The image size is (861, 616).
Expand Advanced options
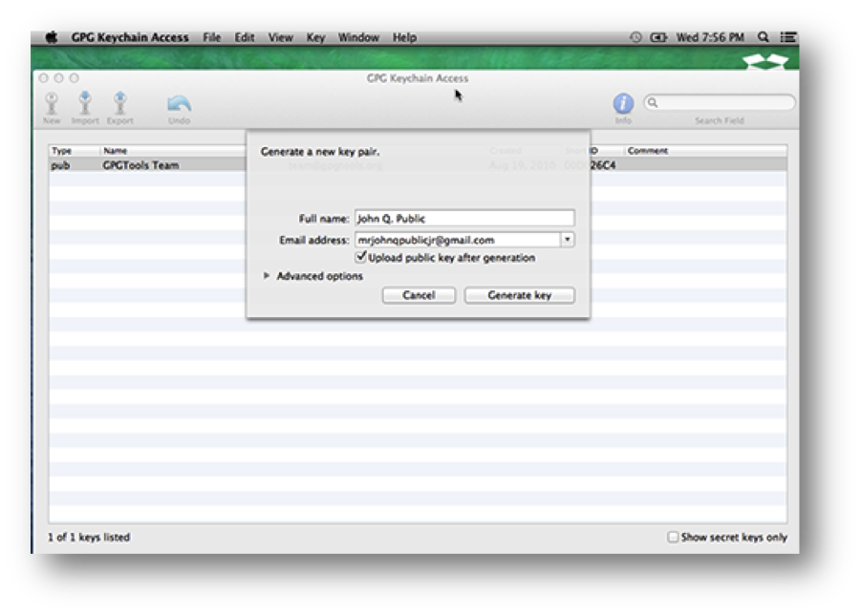[x=267, y=276]
